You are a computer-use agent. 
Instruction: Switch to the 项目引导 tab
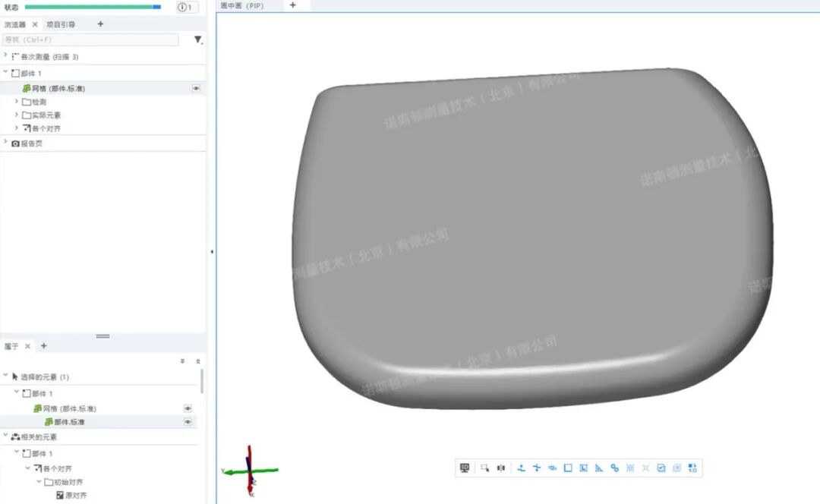[x=61, y=24]
